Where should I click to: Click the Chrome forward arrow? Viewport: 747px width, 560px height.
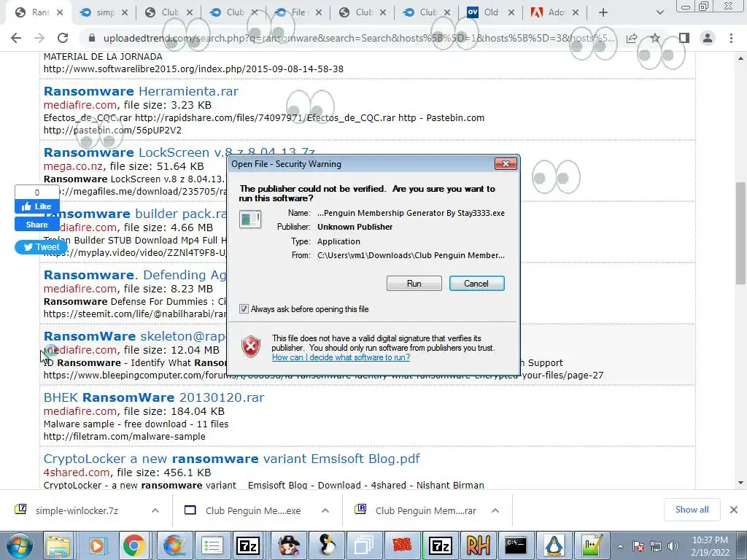[39, 38]
